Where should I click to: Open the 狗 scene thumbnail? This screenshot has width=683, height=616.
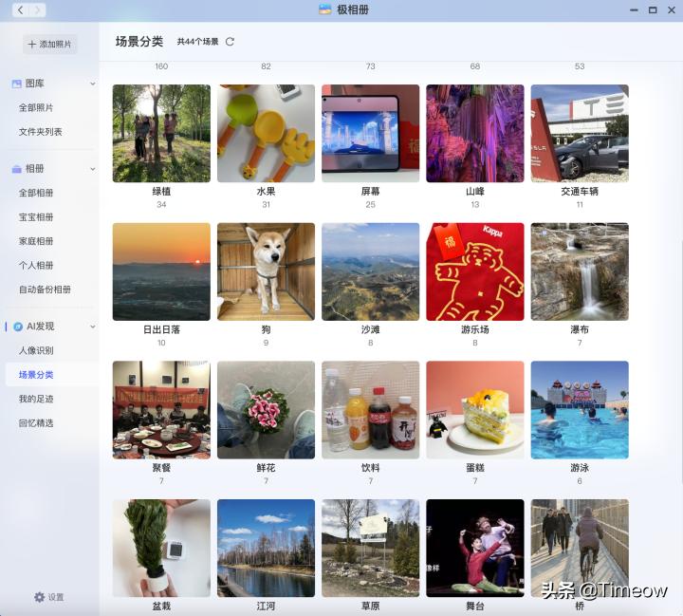266,271
